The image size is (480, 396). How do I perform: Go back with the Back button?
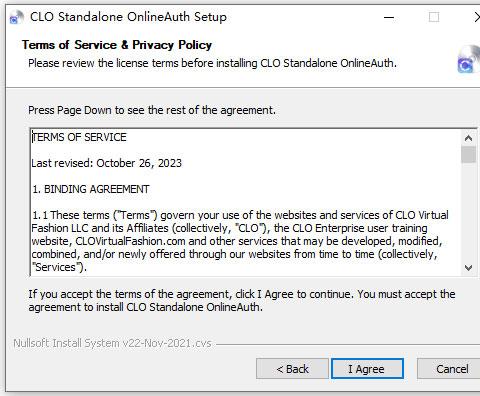292,369
